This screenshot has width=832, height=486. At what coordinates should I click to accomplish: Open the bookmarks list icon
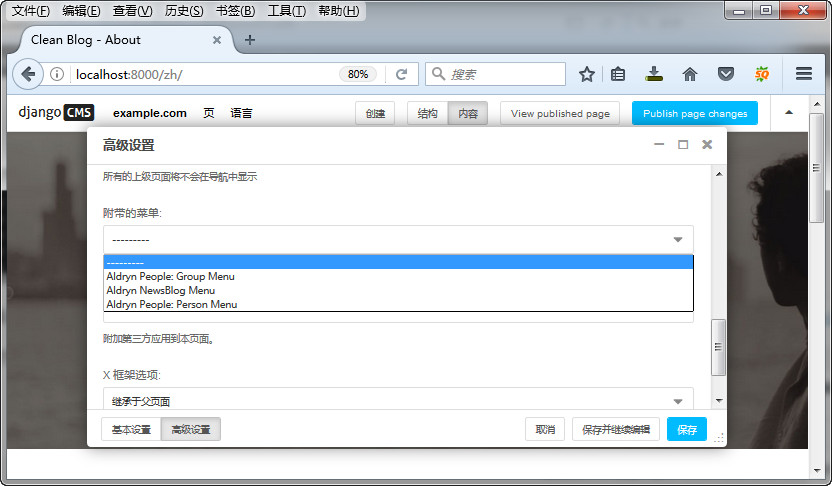(618, 74)
